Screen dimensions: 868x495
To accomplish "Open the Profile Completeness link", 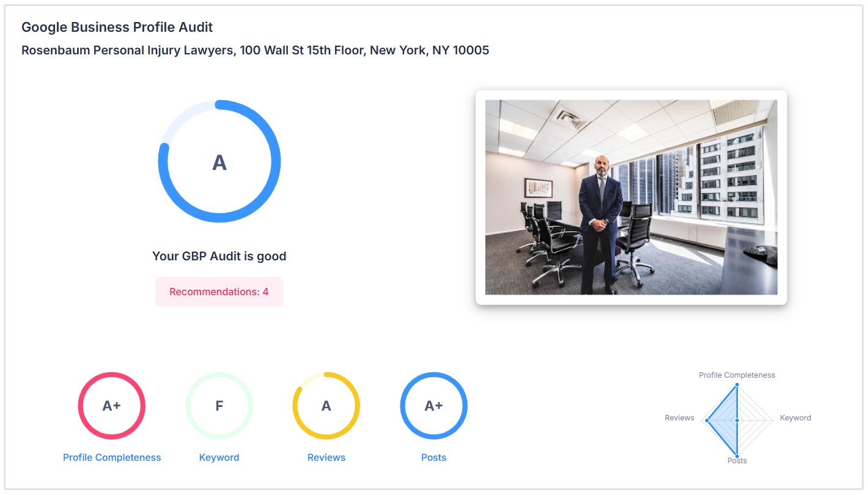I will pos(112,458).
